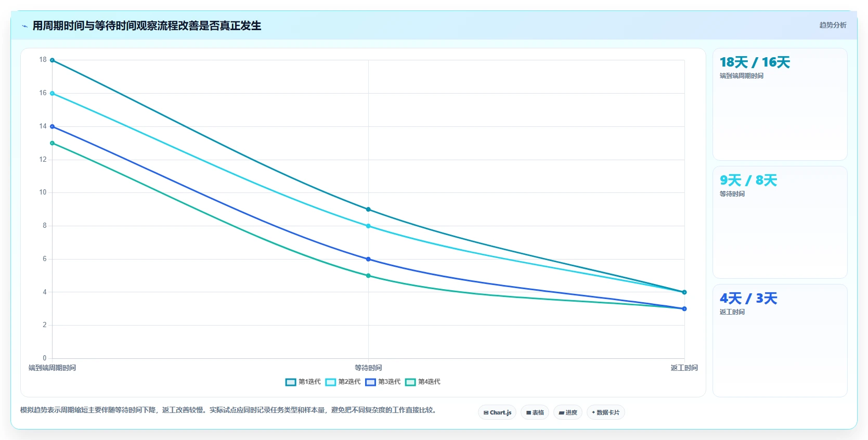Click the 第2迭代 等待时间 point at 8
868x440 pixels.
click(x=368, y=226)
